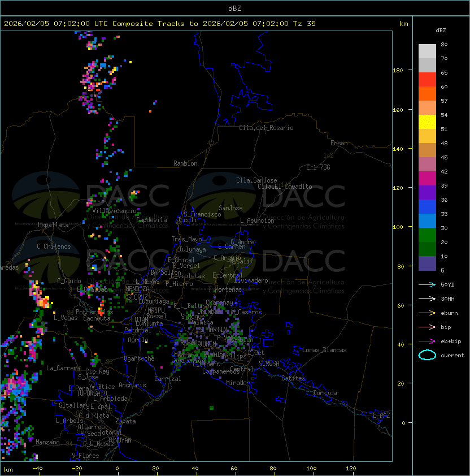Click the MENDOZA city label on map

(x=137, y=289)
